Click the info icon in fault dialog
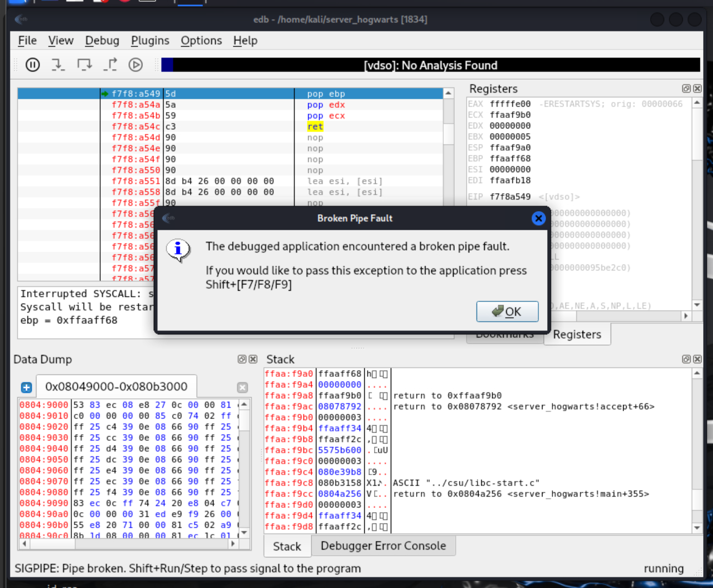 coord(178,251)
